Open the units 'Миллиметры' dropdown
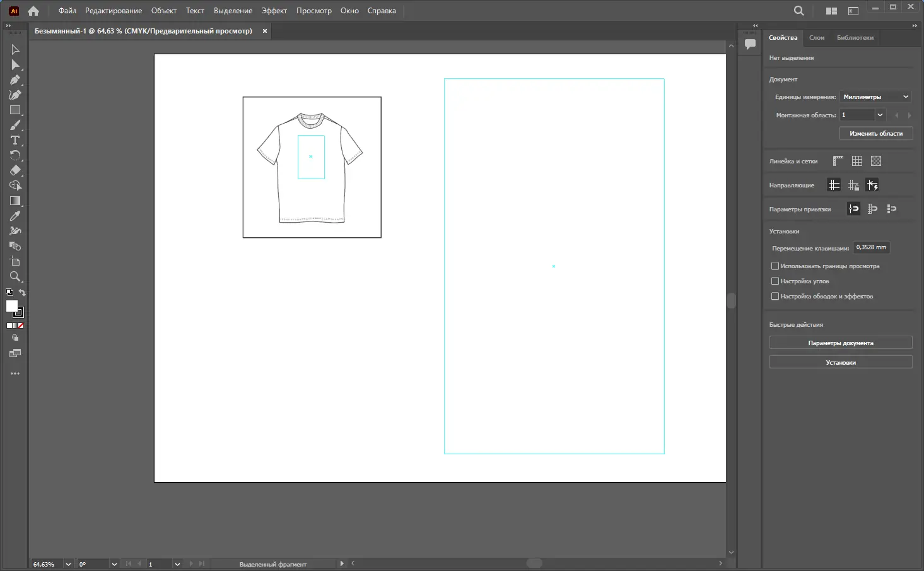 pyautogui.click(x=876, y=97)
